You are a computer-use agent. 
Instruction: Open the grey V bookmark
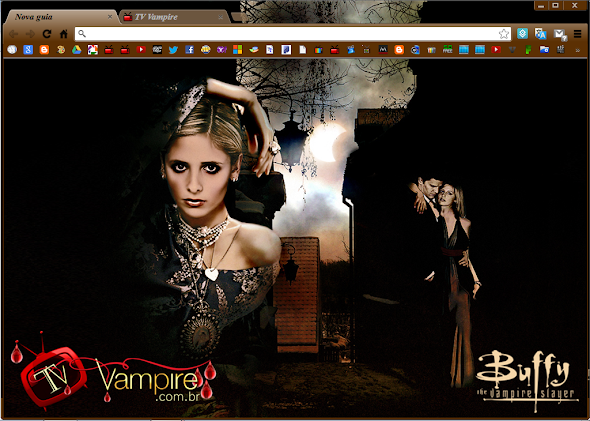click(x=512, y=50)
